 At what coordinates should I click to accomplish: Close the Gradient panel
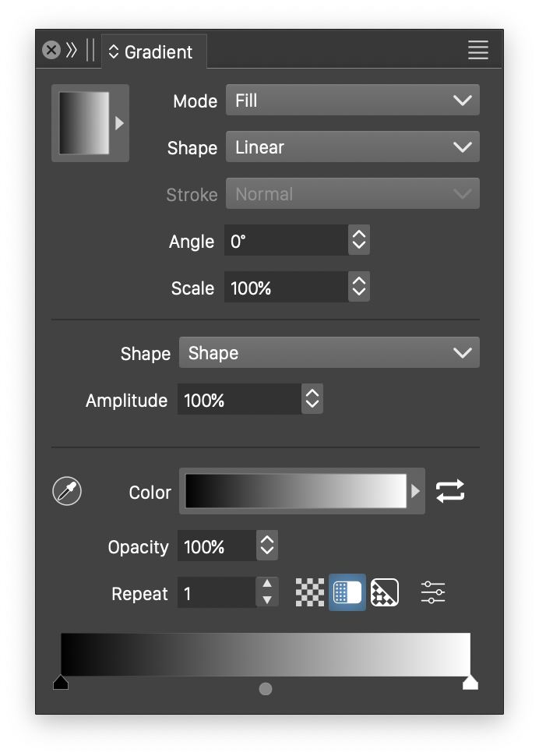click(51, 51)
